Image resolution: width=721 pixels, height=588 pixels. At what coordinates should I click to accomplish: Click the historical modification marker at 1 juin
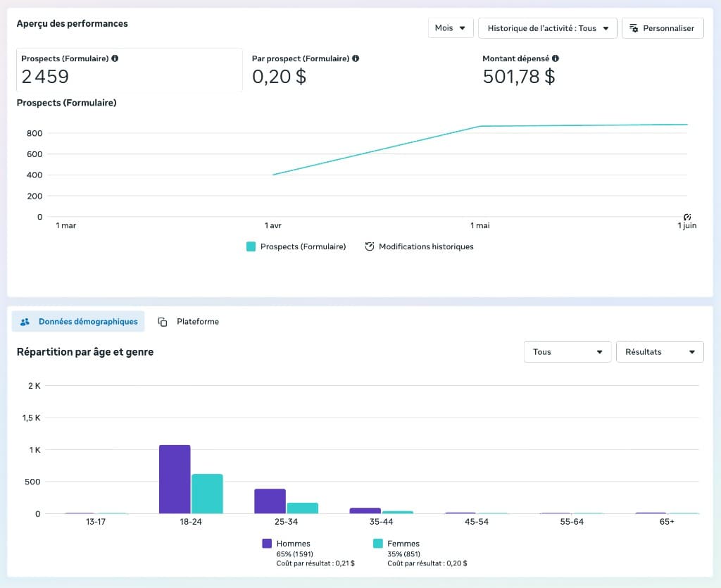click(687, 217)
